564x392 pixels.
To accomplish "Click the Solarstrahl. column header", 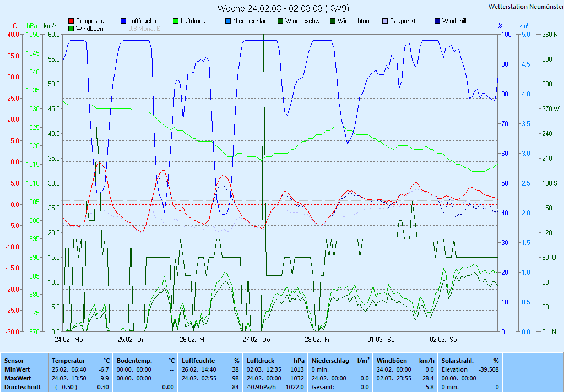I will [x=458, y=361].
